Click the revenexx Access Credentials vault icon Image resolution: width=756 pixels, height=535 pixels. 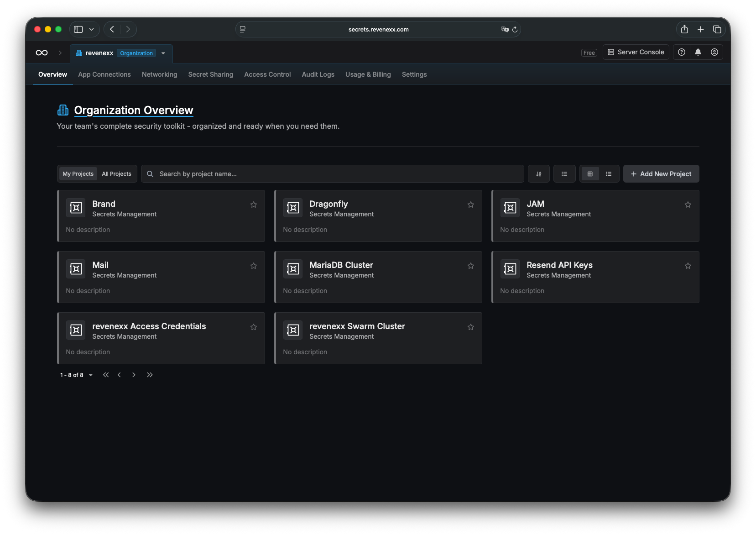click(76, 330)
